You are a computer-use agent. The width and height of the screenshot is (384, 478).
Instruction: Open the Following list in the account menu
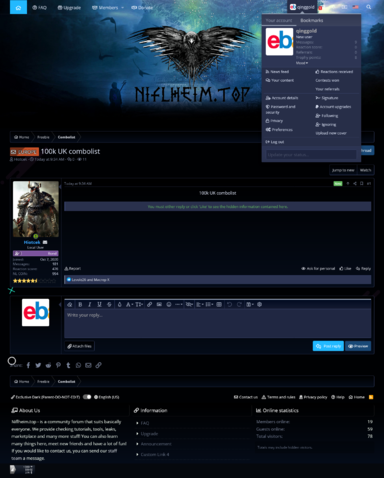[x=327, y=116]
